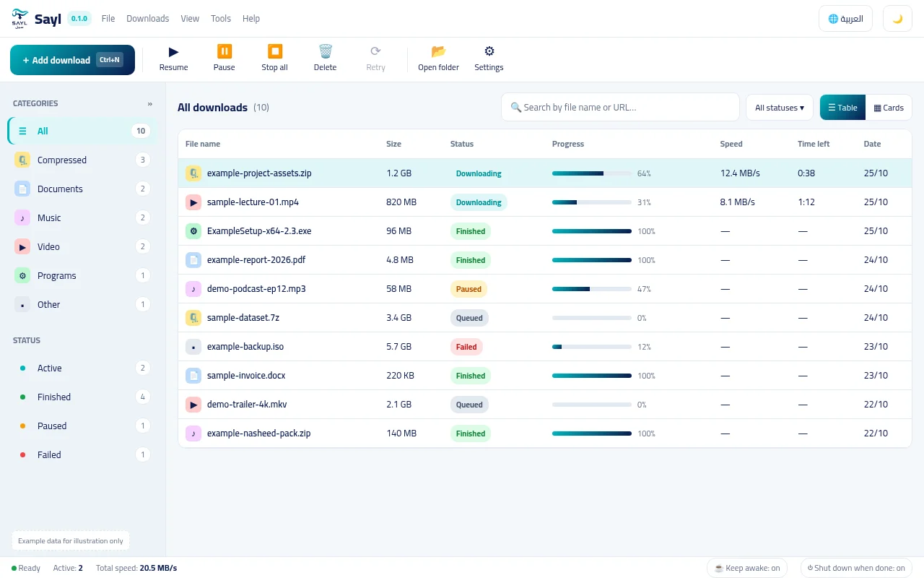Stop all downloads via toolbar icon

coord(274,51)
